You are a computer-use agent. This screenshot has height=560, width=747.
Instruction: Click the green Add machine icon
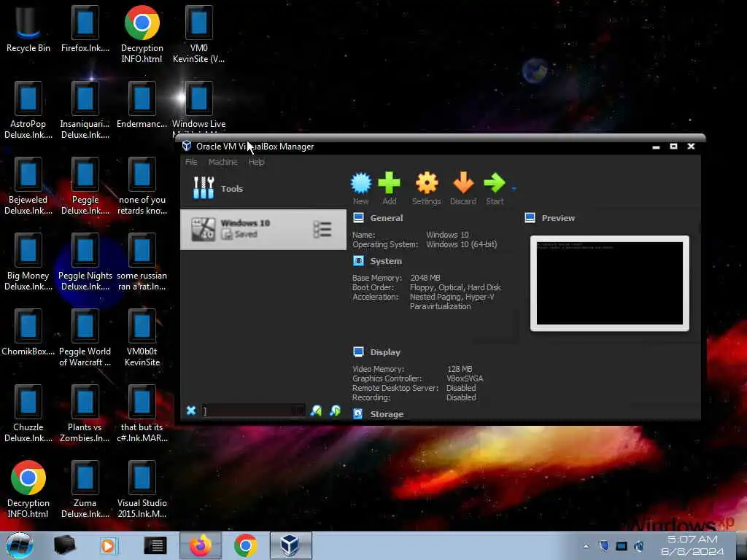(x=390, y=189)
